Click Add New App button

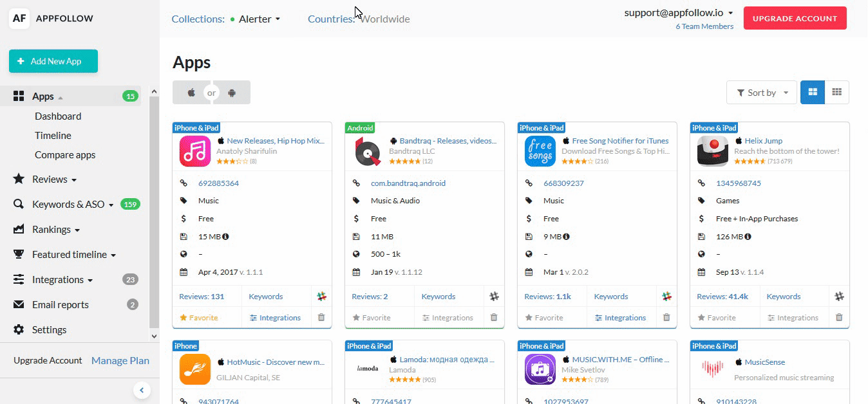53,61
